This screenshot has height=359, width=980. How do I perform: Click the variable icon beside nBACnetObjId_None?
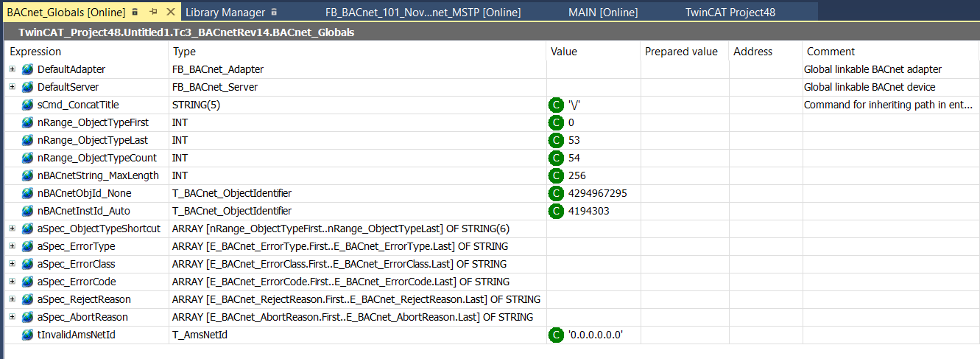pos(28,193)
